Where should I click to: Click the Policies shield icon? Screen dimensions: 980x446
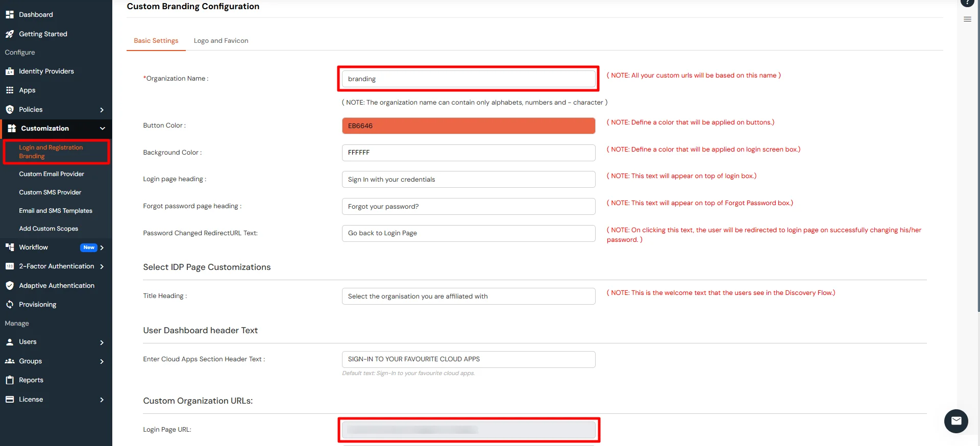pyautogui.click(x=10, y=110)
